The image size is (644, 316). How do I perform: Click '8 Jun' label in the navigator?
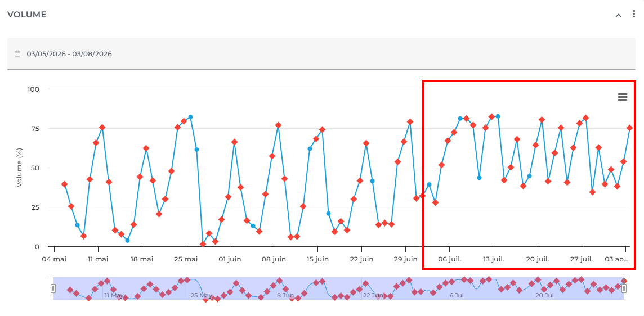point(285,295)
